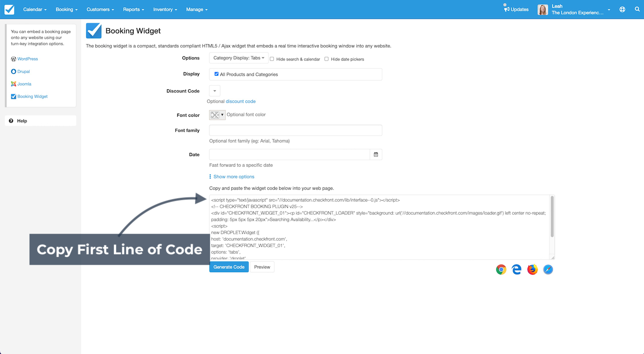
Task: Click the Updates label in top bar
Action: pos(520,9)
